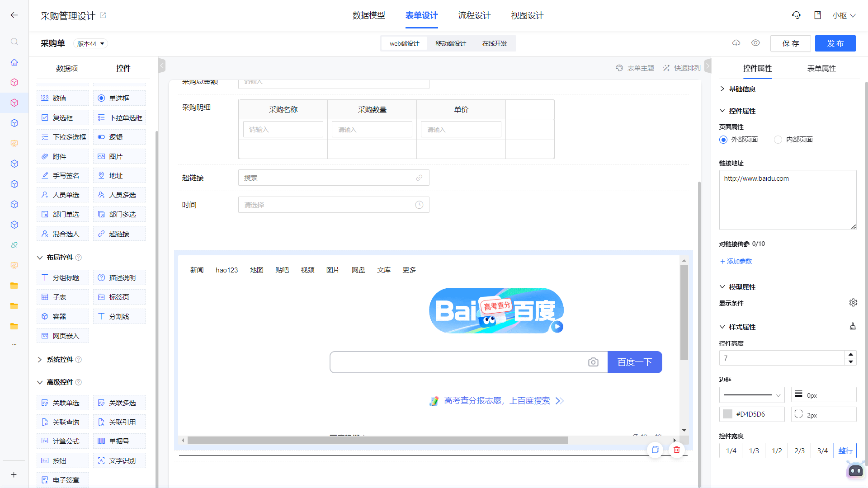This screenshot has width=868, height=488.
Task: Add the 计算公式 formula control
Action: pyautogui.click(x=63, y=441)
